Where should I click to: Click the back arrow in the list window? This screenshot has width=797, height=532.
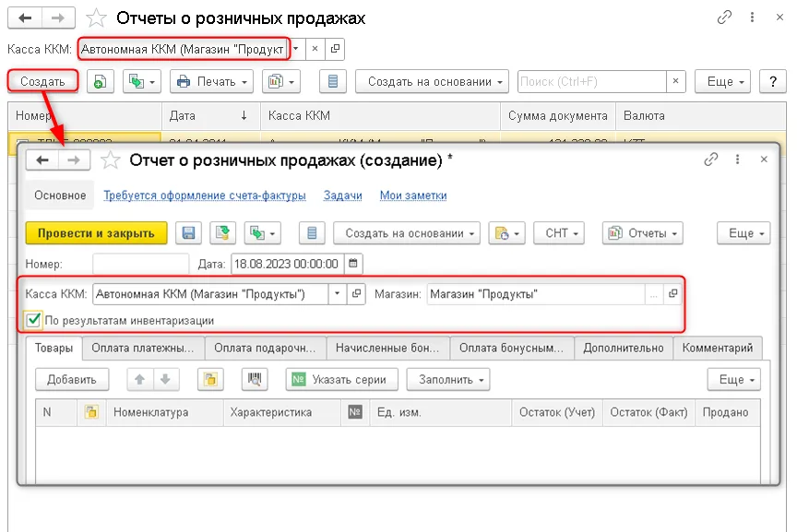[x=25, y=18]
